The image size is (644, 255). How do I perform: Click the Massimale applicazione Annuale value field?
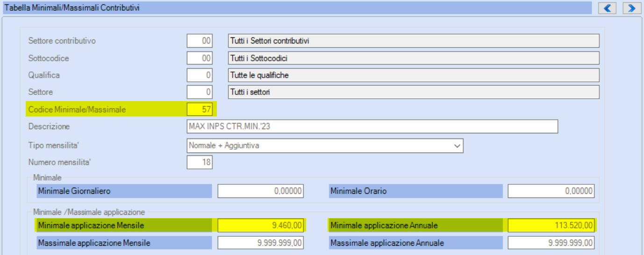coord(551,243)
